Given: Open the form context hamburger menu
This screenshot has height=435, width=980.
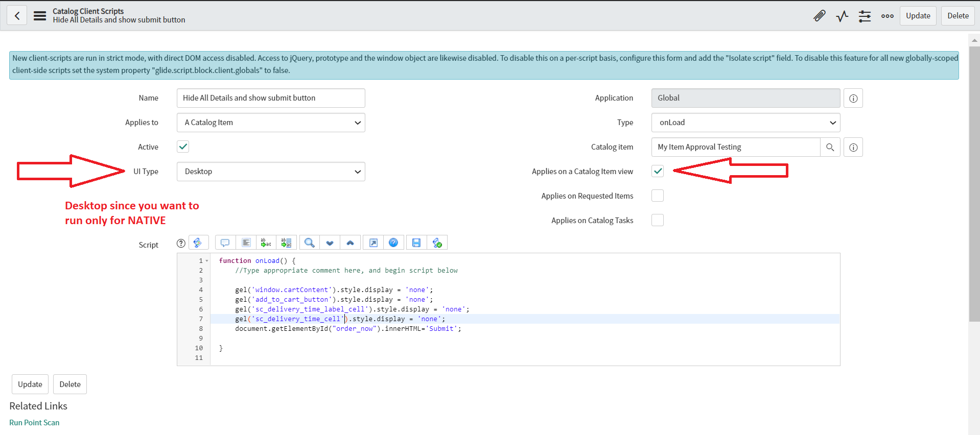Looking at the screenshot, I should [x=40, y=16].
